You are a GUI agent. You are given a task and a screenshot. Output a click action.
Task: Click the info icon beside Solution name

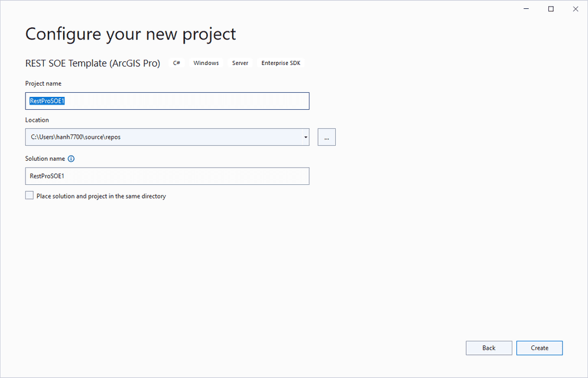[x=72, y=159]
